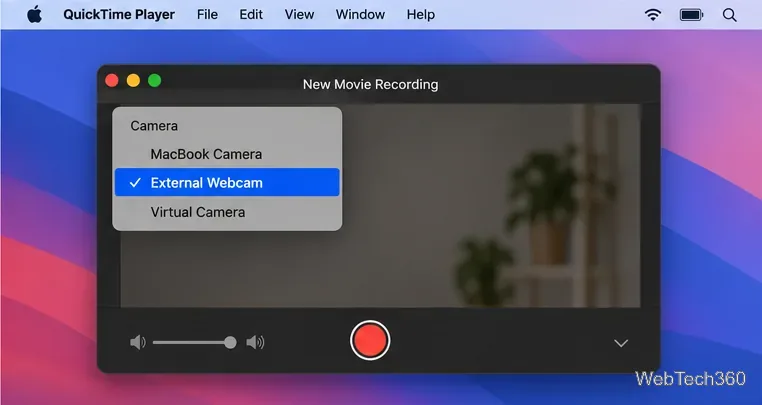Open Spotlight search magnifier icon

[729, 15]
